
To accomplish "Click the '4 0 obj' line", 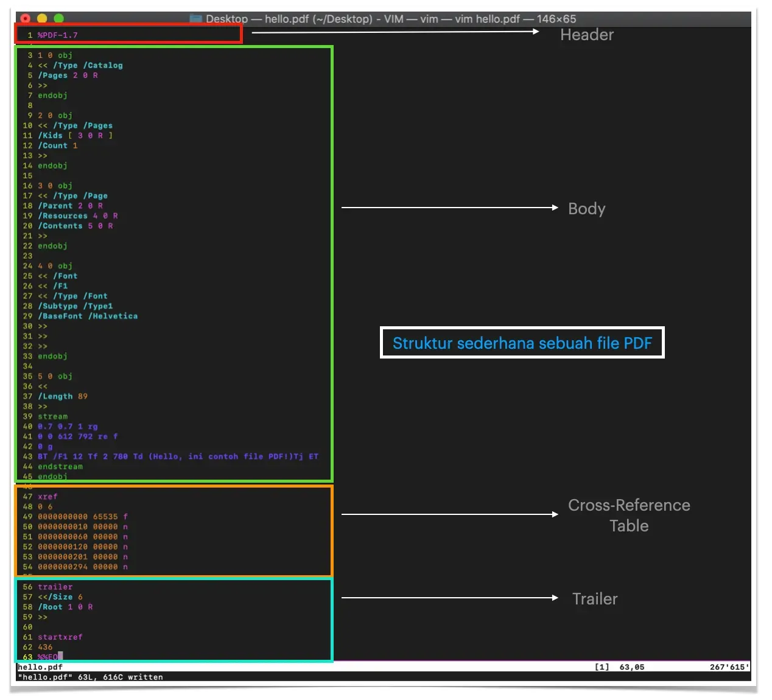I will 55,266.
